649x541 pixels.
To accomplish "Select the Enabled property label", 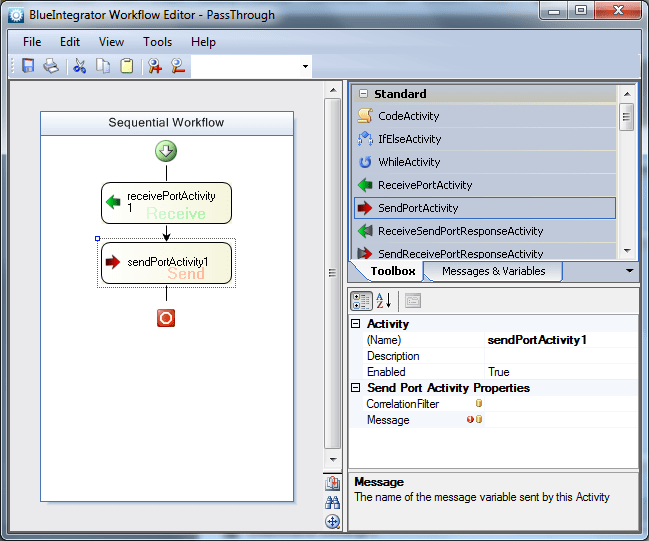I will click(386, 372).
